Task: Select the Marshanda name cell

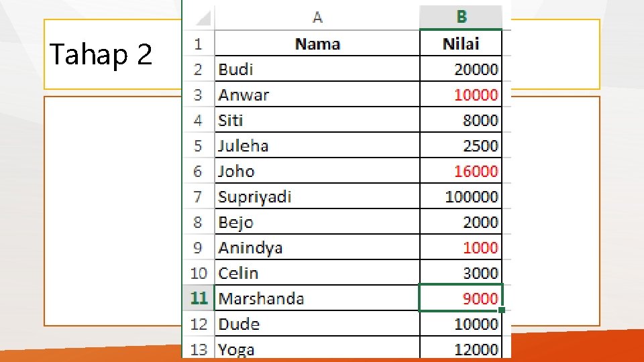Action: pos(317,298)
